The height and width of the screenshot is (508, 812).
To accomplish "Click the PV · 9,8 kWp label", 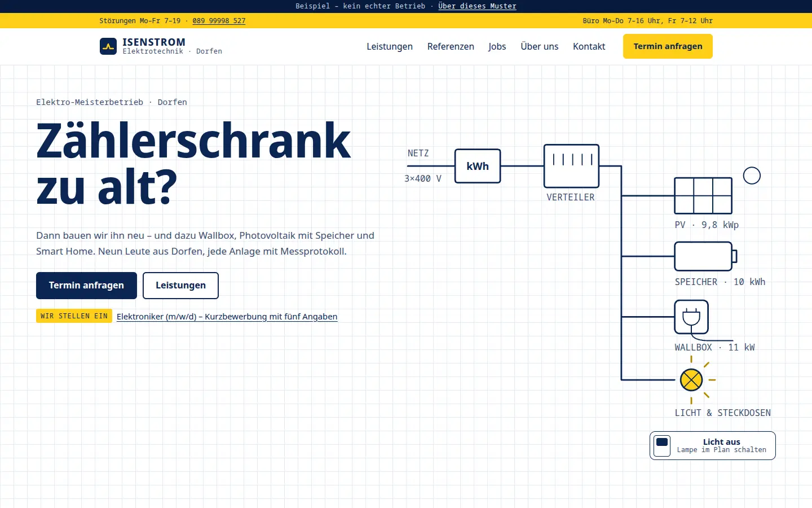I will pyautogui.click(x=707, y=225).
